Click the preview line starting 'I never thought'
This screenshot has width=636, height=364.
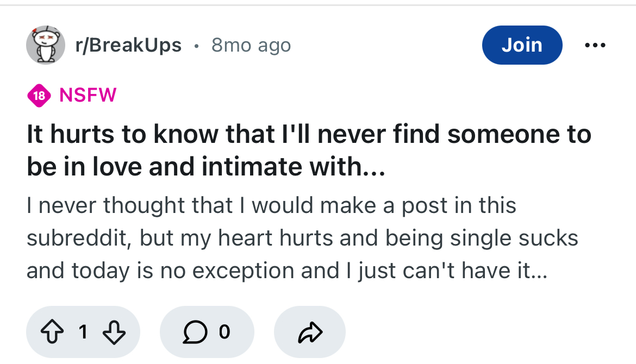tap(271, 205)
